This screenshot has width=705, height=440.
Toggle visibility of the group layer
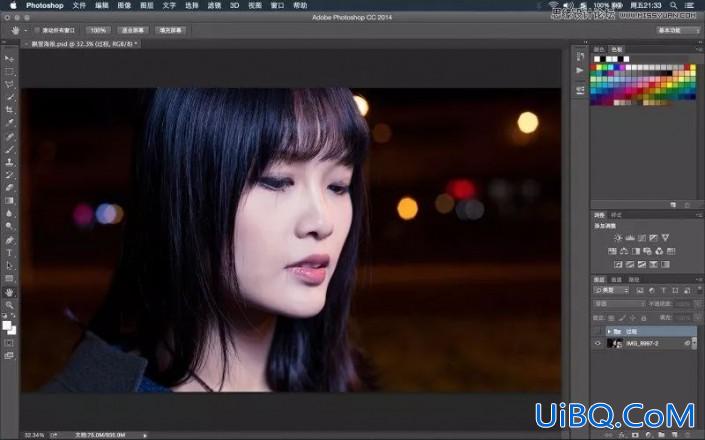(598, 331)
